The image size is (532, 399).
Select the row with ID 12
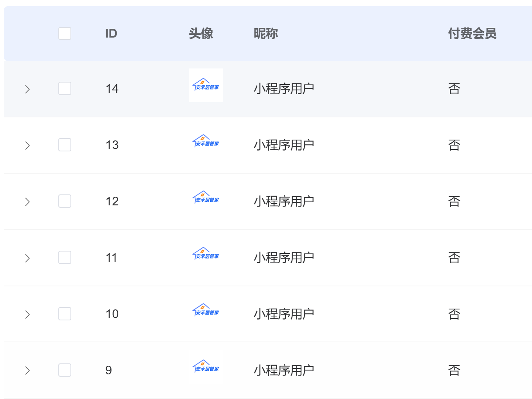65,201
